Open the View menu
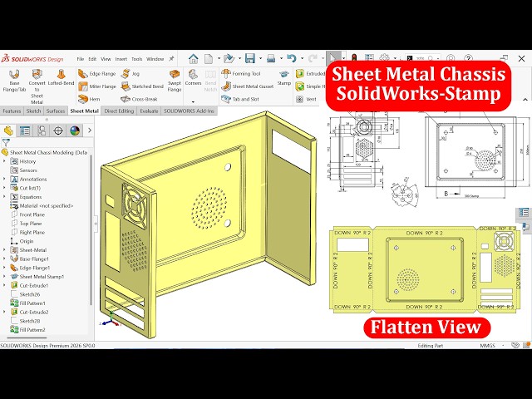The width and height of the screenshot is (532, 399). pos(106,59)
